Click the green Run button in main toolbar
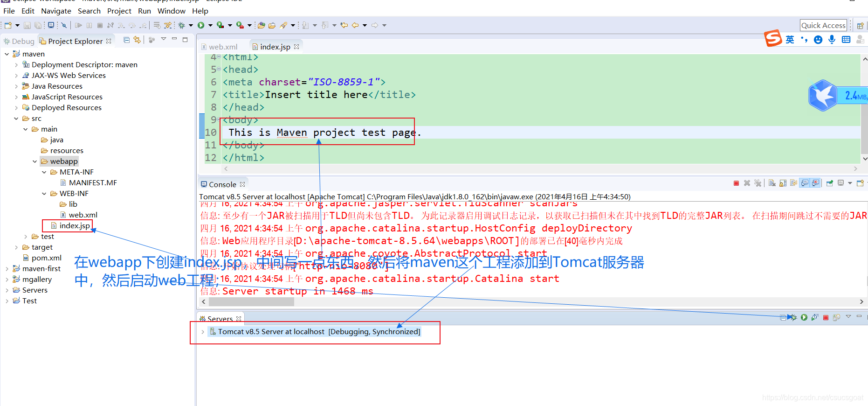The height and width of the screenshot is (406, 868). (201, 25)
